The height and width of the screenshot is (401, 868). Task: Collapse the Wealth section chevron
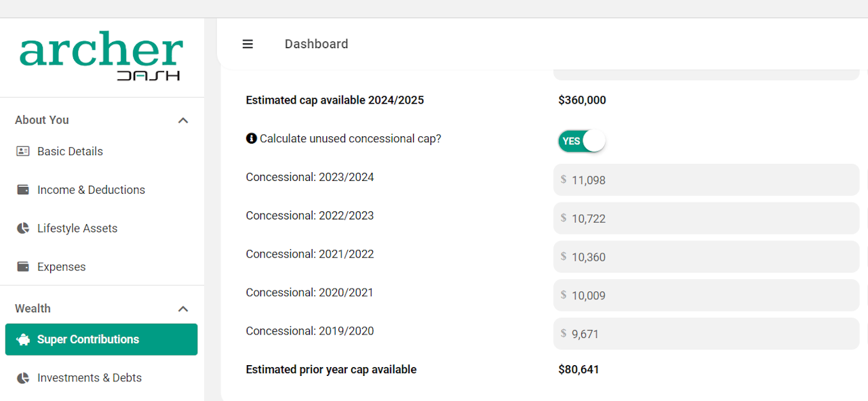coord(182,309)
